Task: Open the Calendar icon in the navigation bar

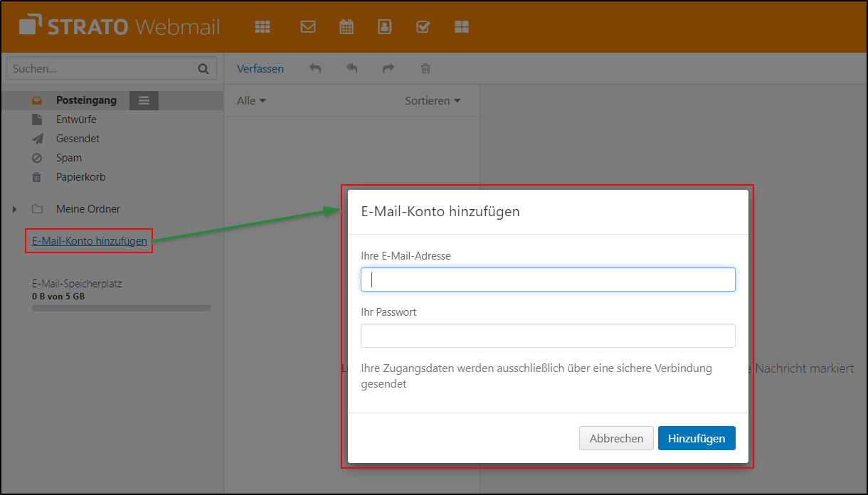Action: [x=346, y=26]
